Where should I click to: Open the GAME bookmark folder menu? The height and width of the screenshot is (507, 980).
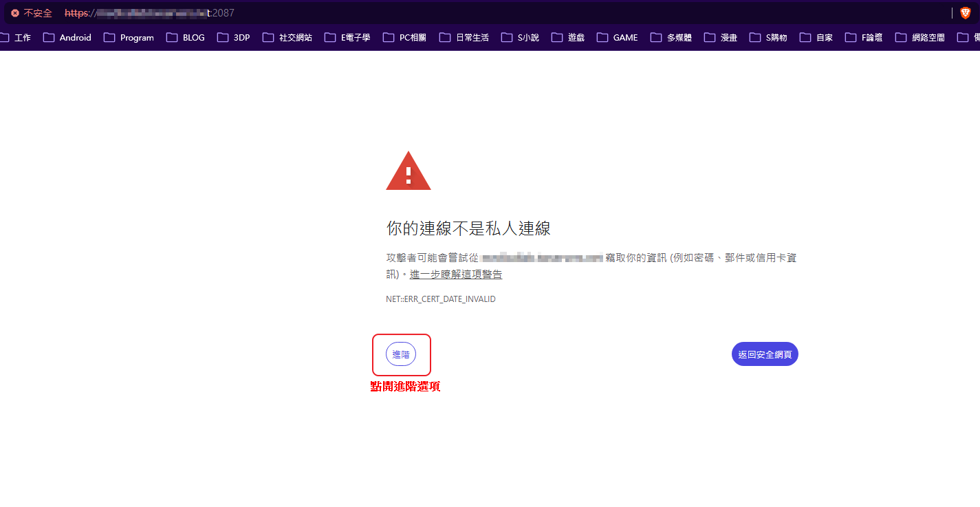click(x=618, y=38)
